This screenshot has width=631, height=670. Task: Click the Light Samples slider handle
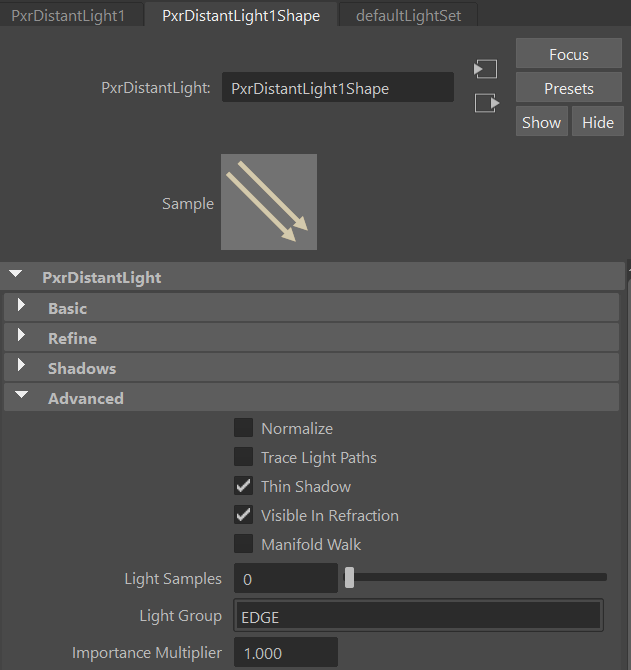pos(349,577)
